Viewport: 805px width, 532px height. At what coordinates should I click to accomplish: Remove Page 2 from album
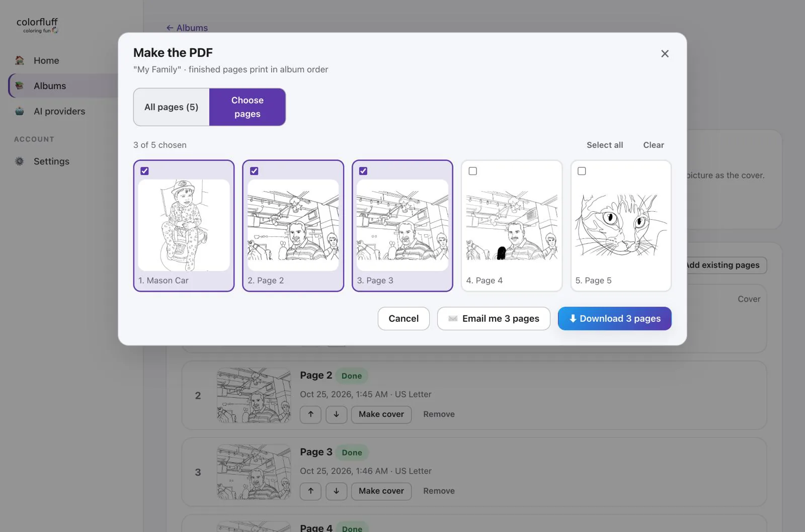click(439, 414)
